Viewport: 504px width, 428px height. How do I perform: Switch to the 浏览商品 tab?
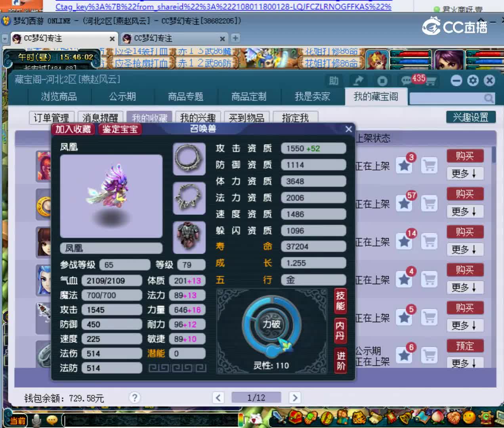tap(59, 97)
